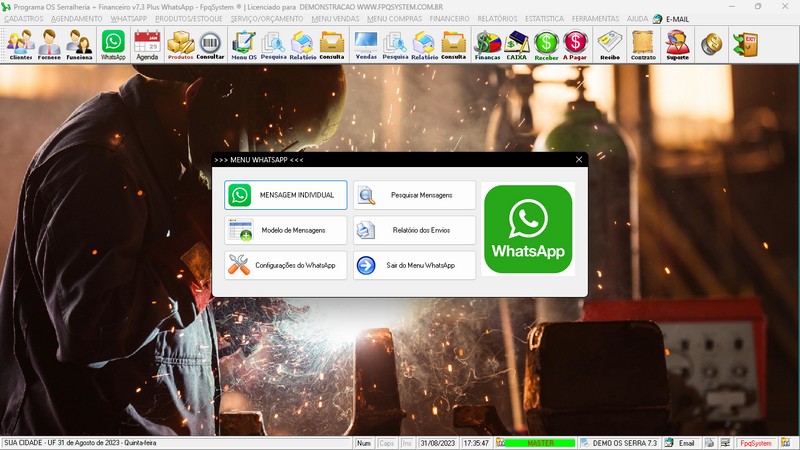Image resolution: width=800 pixels, height=450 pixels.
Task: Close the MENU WHATSAPP dialog
Action: [579, 160]
